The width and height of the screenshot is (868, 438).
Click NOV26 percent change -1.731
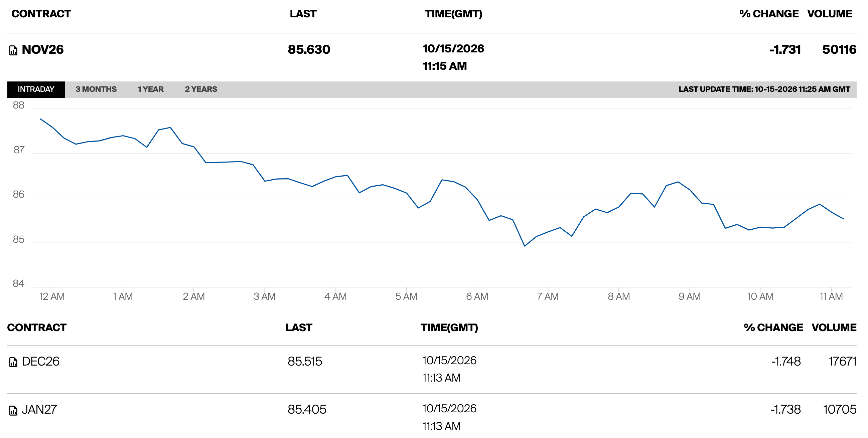point(785,49)
